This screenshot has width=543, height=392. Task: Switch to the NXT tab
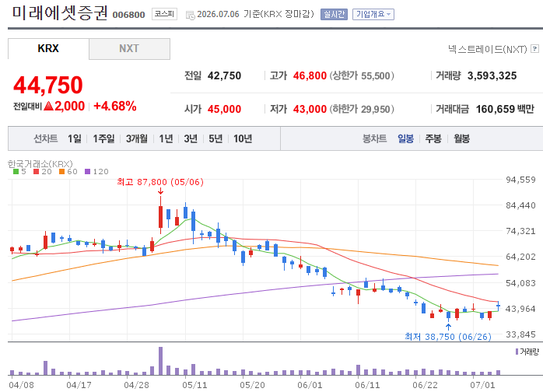[129, 48]
